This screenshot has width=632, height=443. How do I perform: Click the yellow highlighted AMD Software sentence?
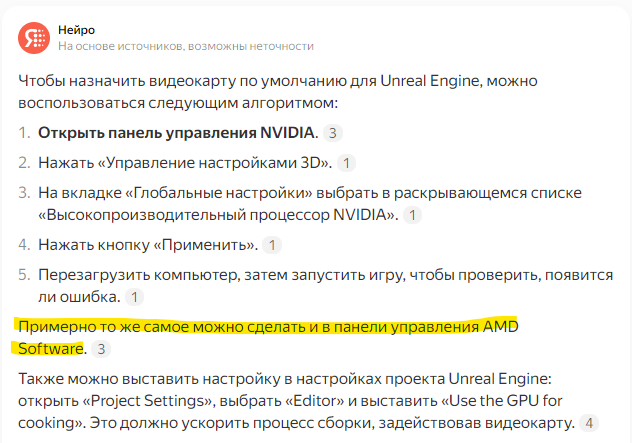pos(268,337)
